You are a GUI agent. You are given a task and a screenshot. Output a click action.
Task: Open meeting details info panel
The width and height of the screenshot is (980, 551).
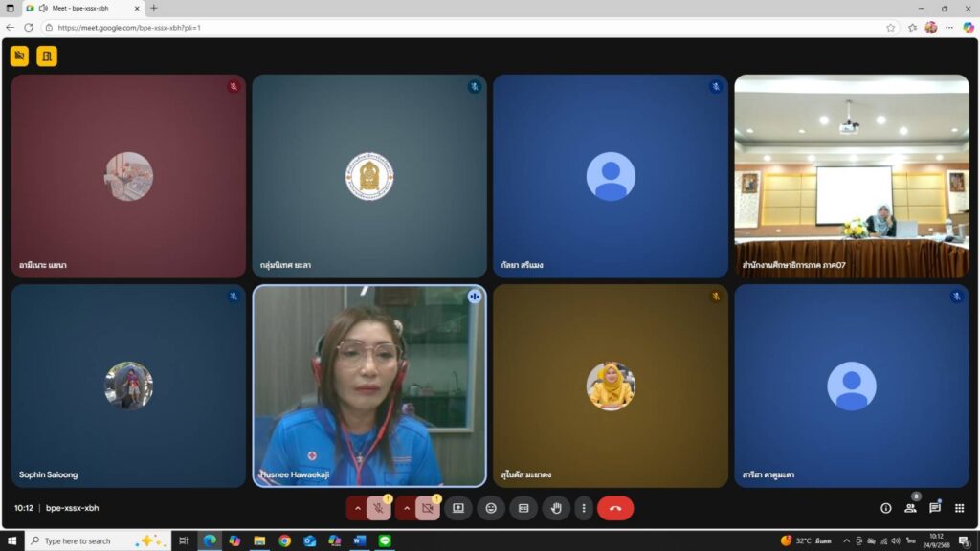[x=885, y=508]
